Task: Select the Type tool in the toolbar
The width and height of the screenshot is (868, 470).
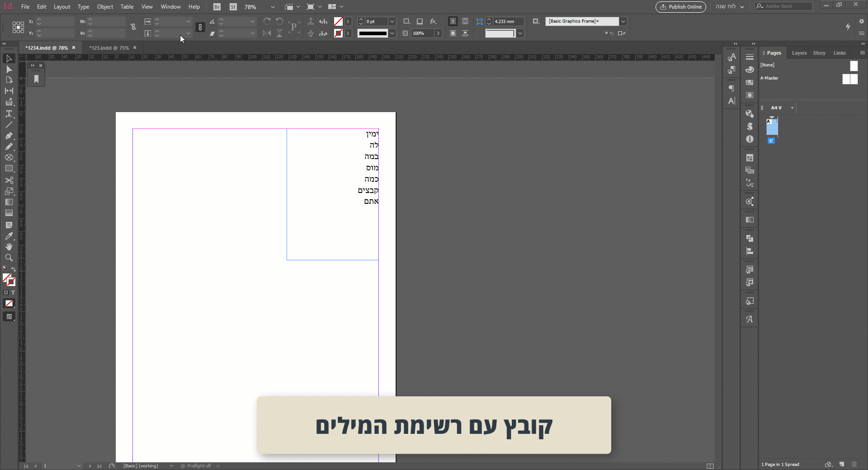Action: (9, 114)
